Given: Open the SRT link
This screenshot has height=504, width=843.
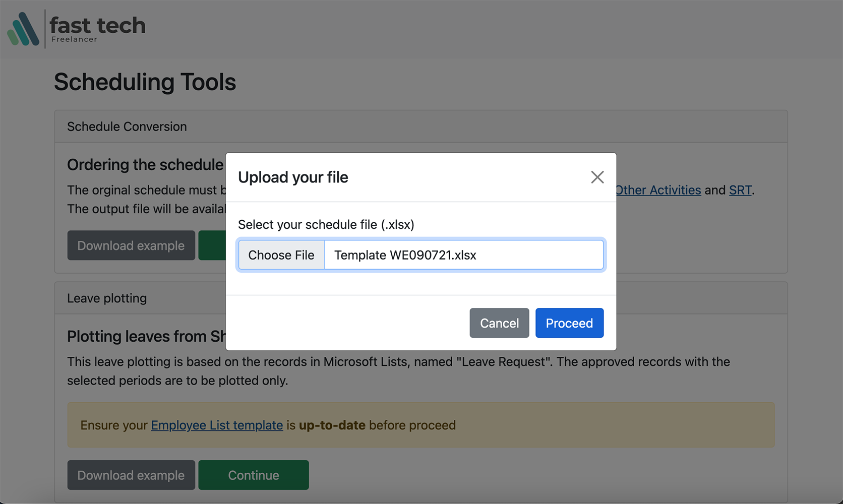Looking at the screenshot, I should pyautogui.click(x=740, y=190).
